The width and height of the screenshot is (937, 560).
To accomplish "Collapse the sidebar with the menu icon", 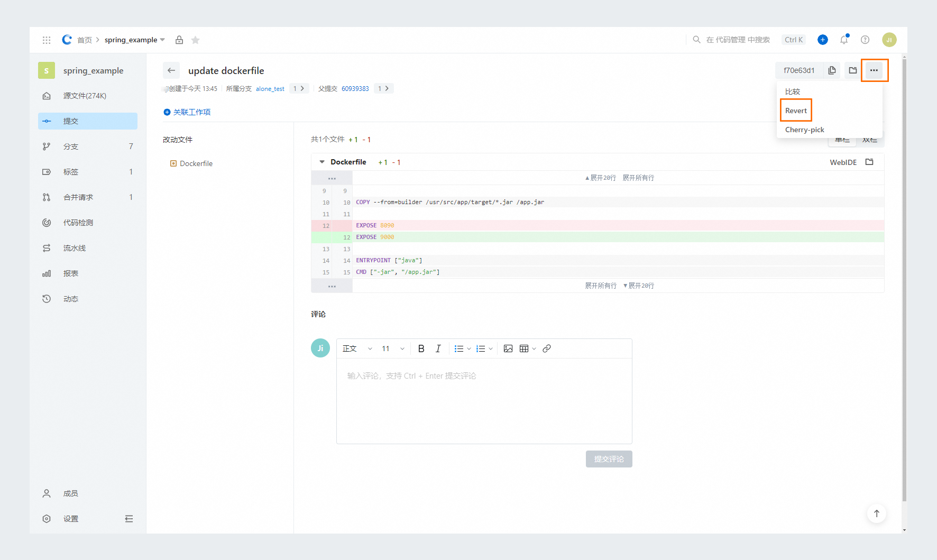I will [x=129, y=519].
